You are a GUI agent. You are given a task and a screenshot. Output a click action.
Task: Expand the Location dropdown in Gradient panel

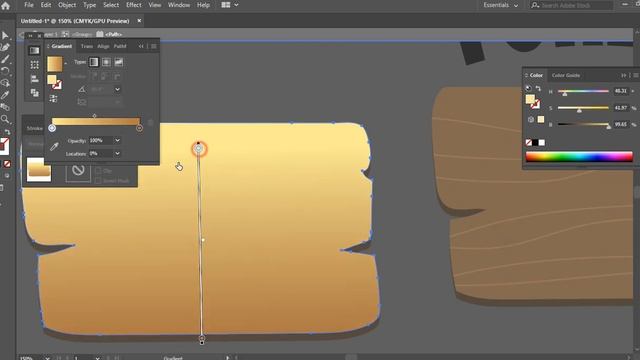[118, 153]
